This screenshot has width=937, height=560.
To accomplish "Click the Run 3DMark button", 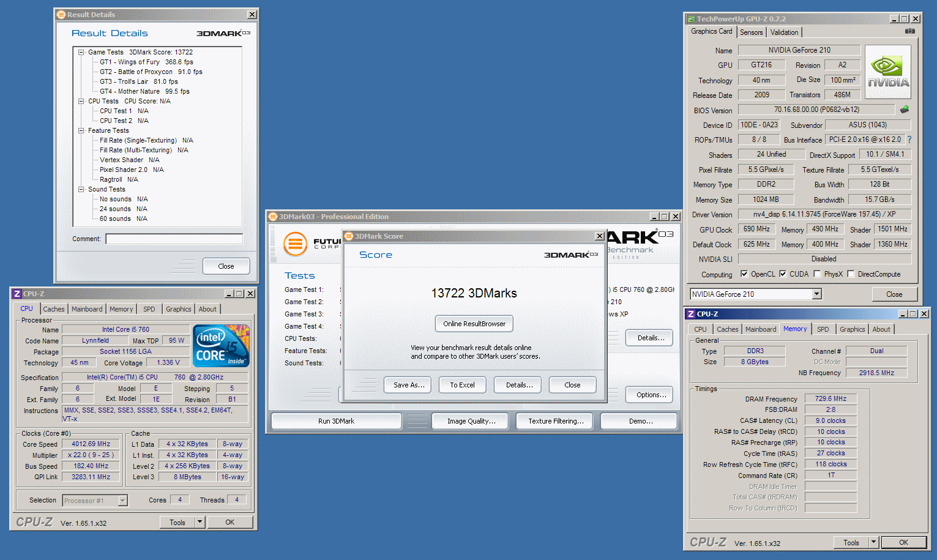I will click(336, 421).
